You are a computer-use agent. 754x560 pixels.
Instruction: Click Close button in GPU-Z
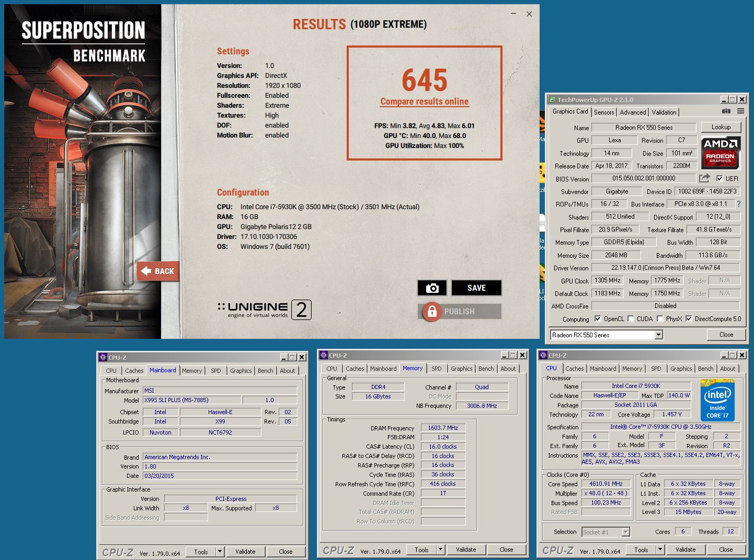(x=726, y=335)
